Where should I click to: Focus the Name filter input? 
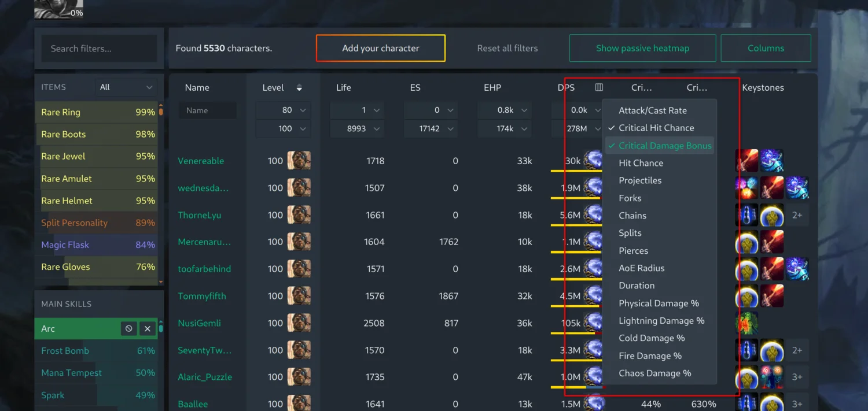(208, 110)
